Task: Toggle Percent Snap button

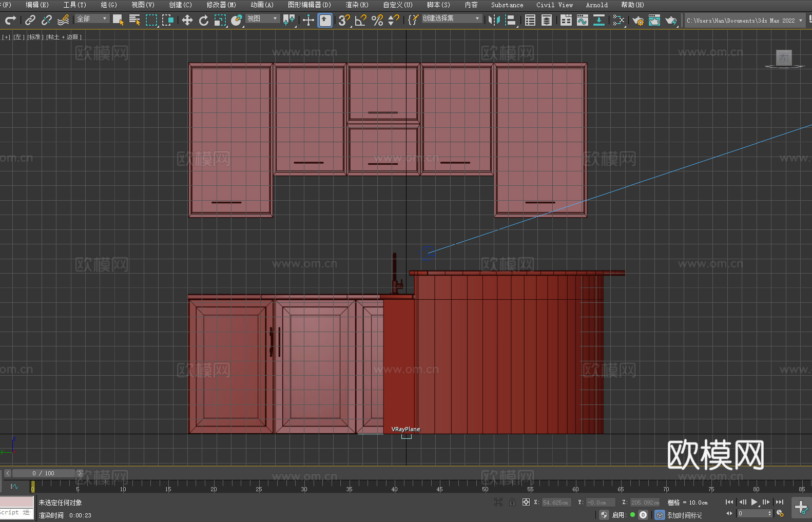Action: pos(377,20)
